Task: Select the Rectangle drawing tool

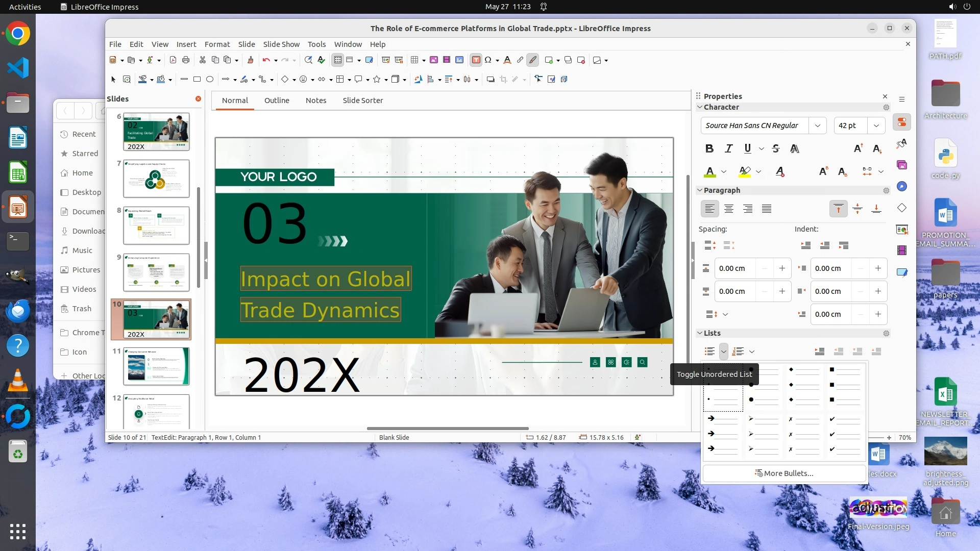Action: 197,79
